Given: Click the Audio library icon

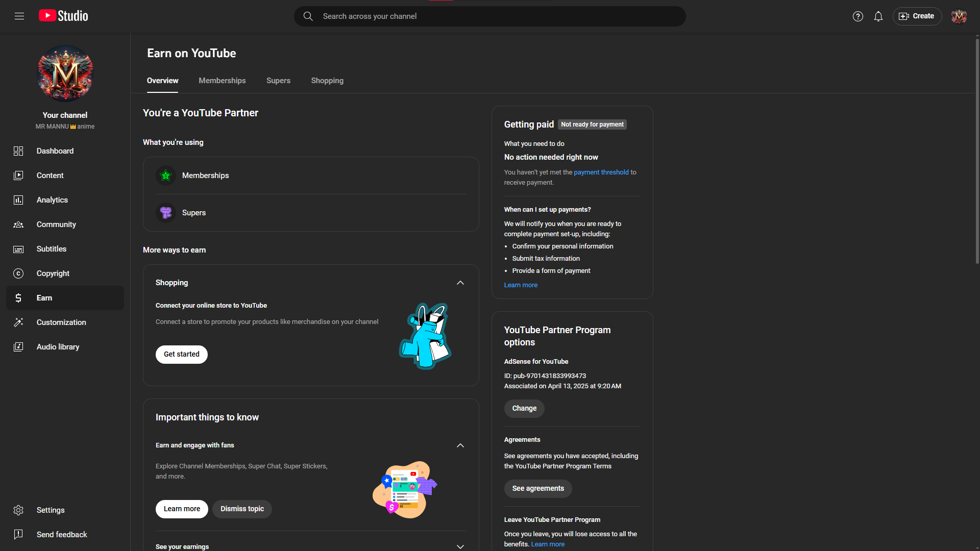Looking at the screenshot, I should [18, 347].
